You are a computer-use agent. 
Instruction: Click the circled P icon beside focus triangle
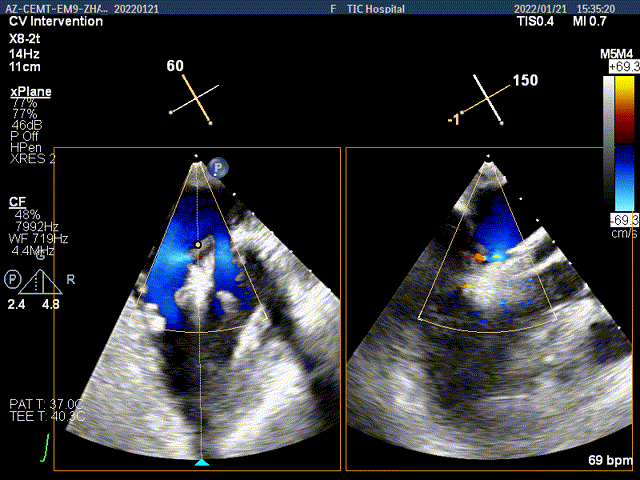click(12, 277)
